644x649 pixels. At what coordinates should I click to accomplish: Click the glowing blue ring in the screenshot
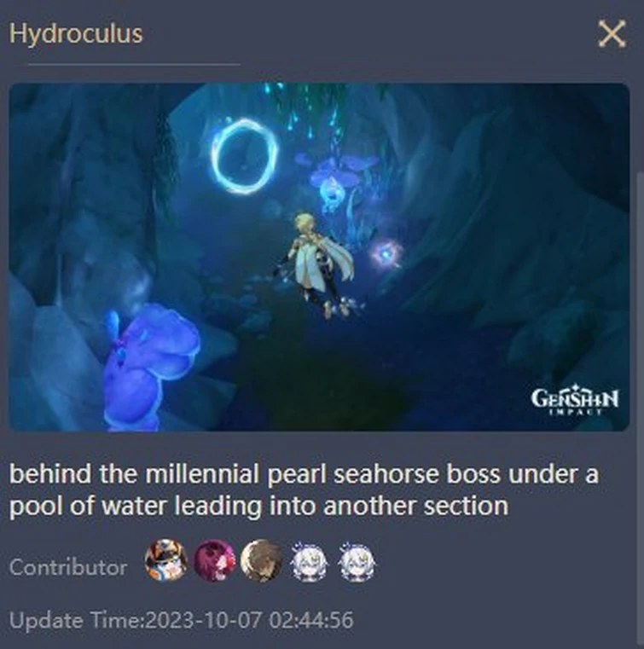click(244, 156)
